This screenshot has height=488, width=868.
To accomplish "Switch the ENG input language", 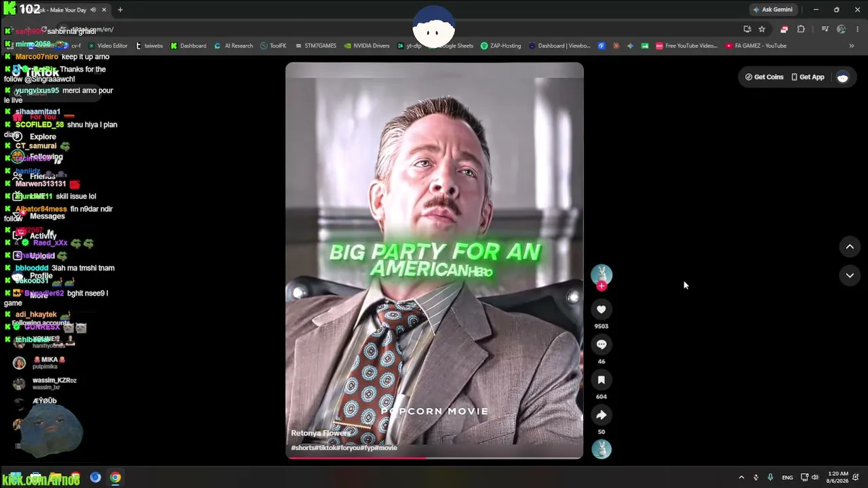I will pyautogui.click(x=787, y=477).
